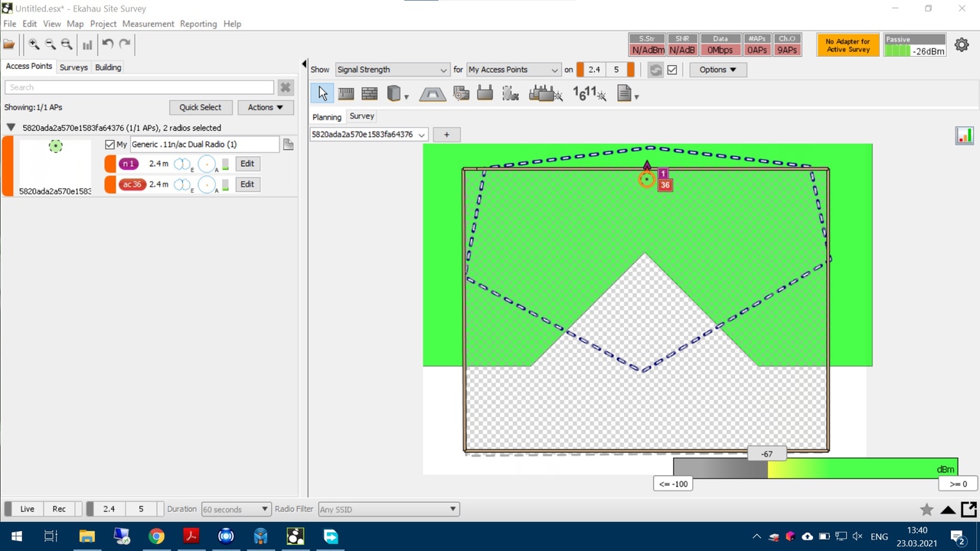Expand the My Access Points dropdown
The width and height of the screenshot is (980, 551).
pyautogui.click(x=513, y=70)
